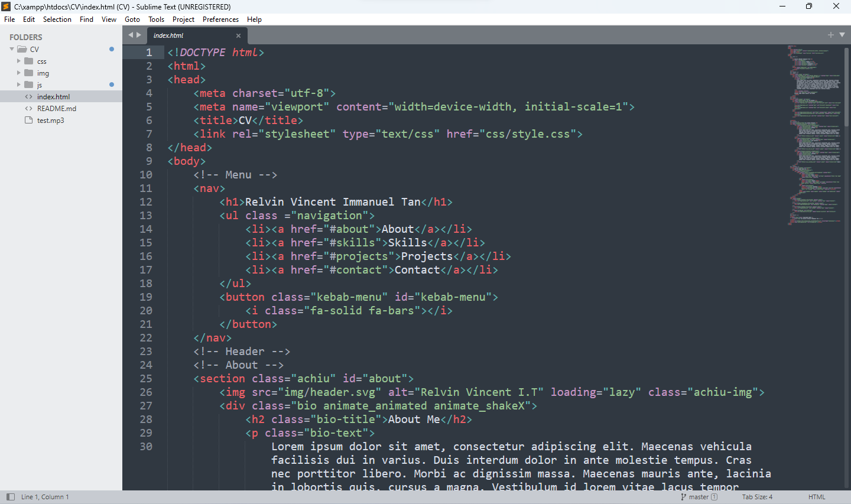Open README.md from the sidebar

pos(56,109)
